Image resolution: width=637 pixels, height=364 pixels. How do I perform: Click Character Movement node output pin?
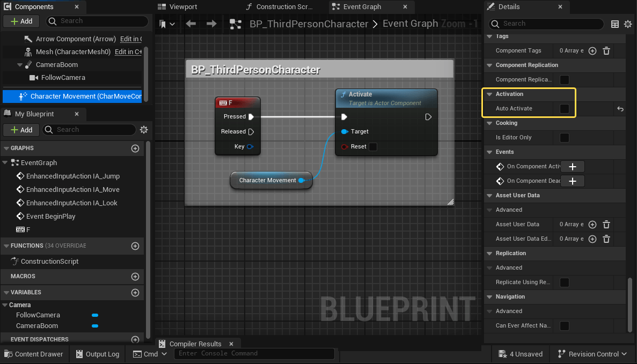[301, 180]
